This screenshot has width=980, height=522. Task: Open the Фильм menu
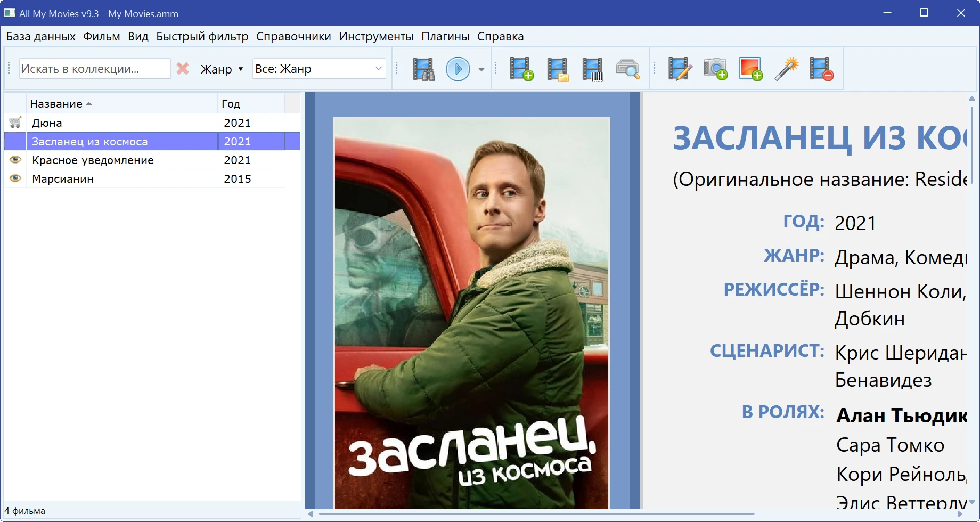click(x=101, y=37)
